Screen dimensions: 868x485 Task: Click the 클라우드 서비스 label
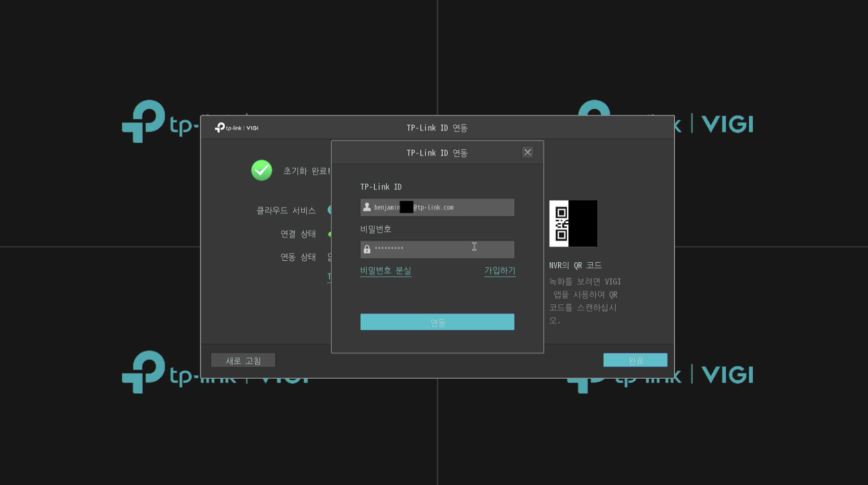click(286, 211)
